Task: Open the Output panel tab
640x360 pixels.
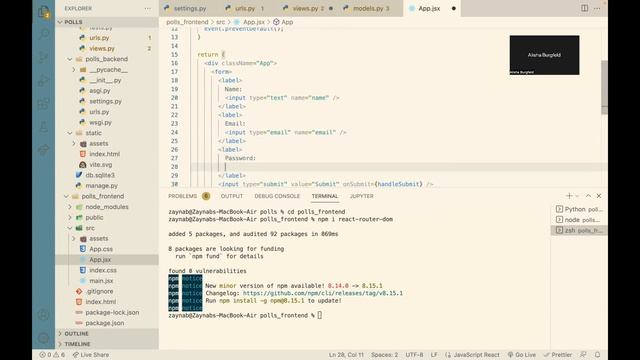Action: [x=232, y=196]
